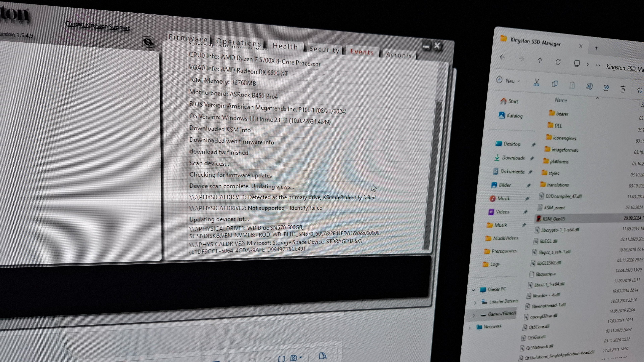Image resolution: width=644 pixels, height=362 pixels.
Task: Switch to the Health tab
Action: (285, 46)
